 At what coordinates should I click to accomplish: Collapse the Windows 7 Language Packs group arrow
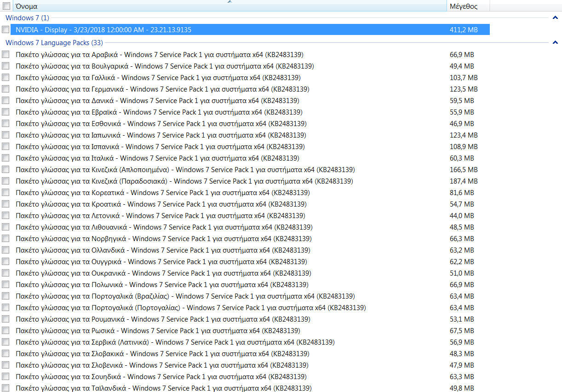pos(555,42)
